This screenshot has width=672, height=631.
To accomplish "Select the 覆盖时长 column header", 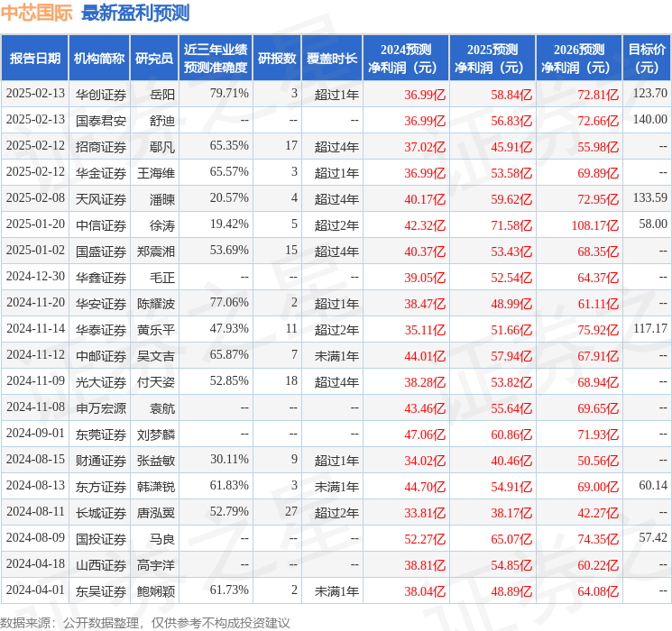I will tap(332, 58).
